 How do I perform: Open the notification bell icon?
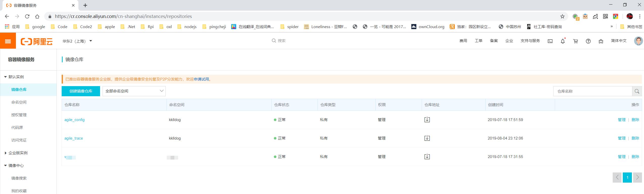[563, 41]
